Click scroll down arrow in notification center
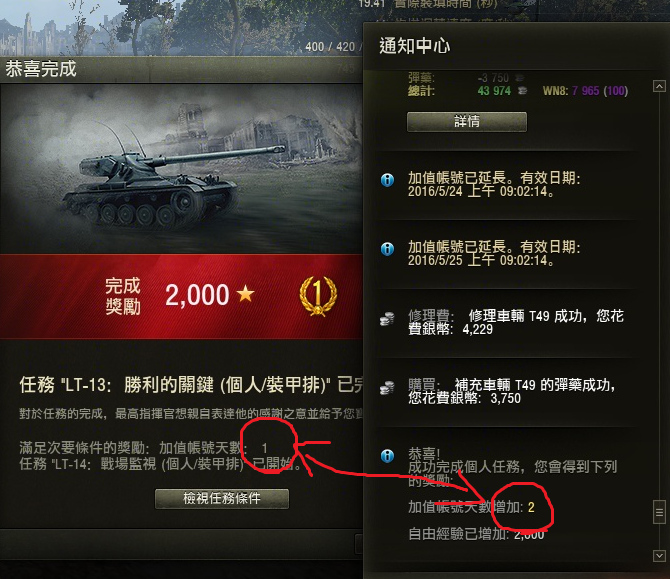The image size is (670, 579). click(x=659, y=555)
